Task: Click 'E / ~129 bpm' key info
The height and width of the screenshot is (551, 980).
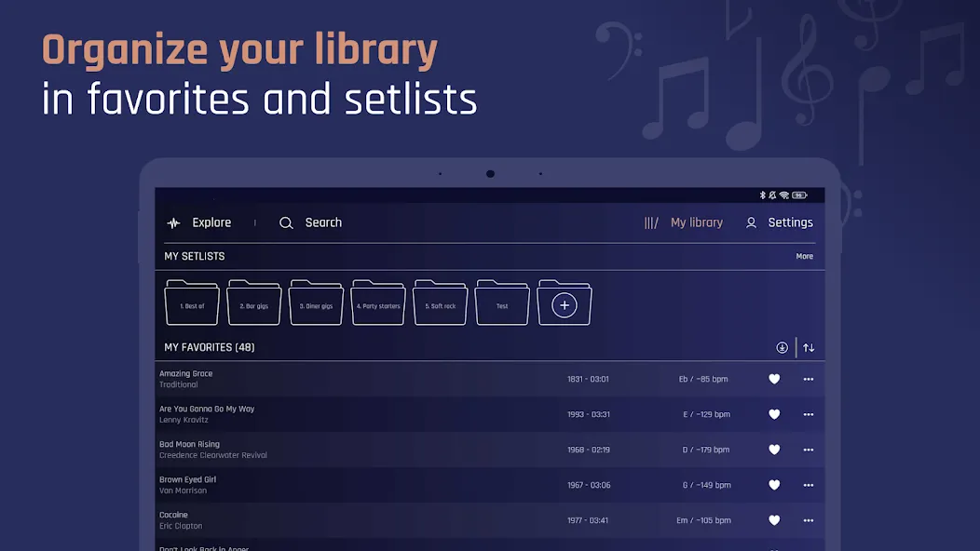Action: pos(706,414)
